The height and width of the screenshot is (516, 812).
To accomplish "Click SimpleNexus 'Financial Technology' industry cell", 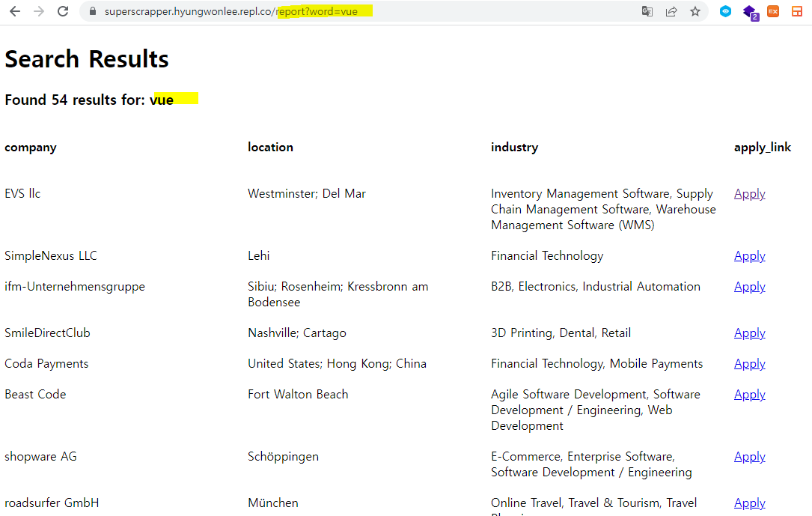I will (547, 256).
